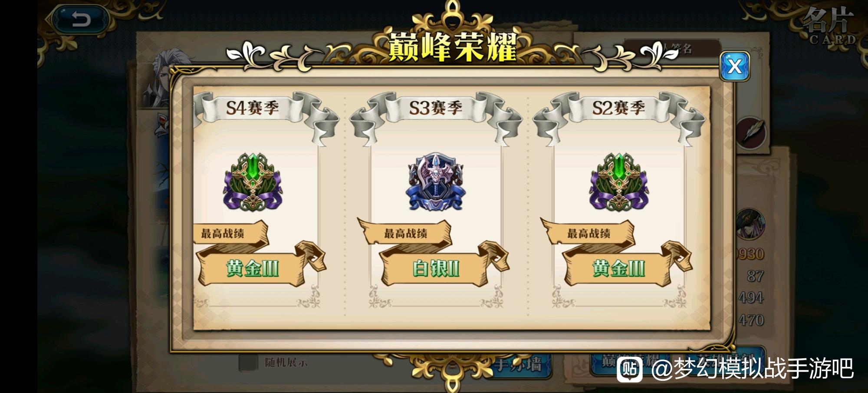
Task: Tap the back arrow button
Action: coord(81,20)
